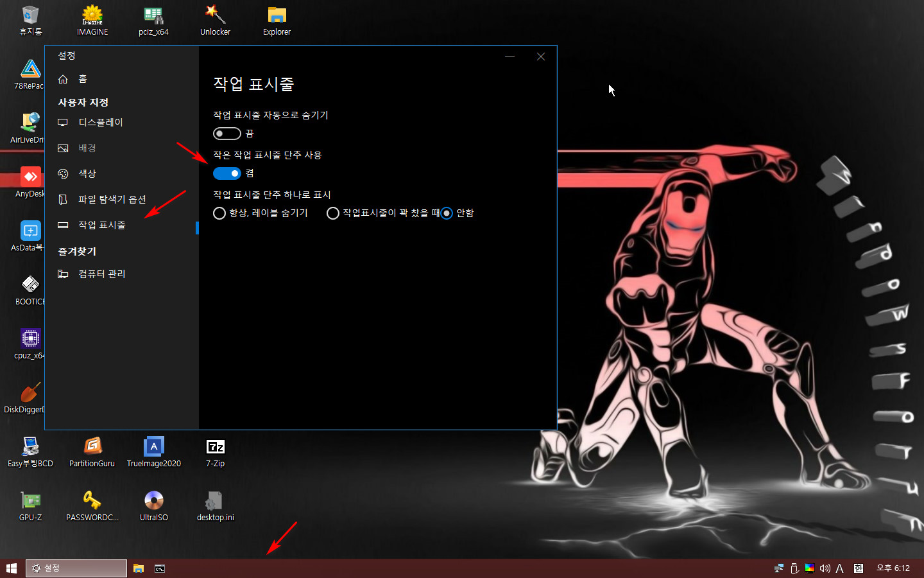Open IMAGINE desktop icon
The image size is (924, 578).
(x=92, y=21)
